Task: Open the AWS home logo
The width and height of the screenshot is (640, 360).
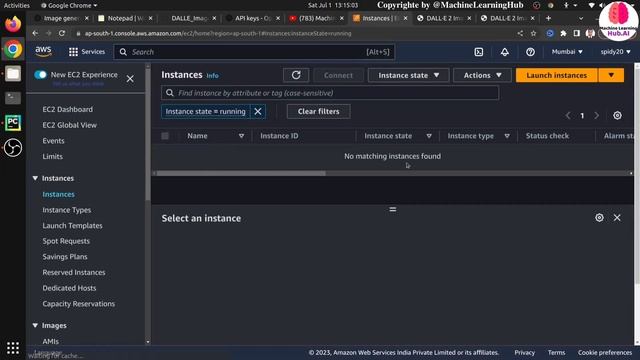Action: 43,51
